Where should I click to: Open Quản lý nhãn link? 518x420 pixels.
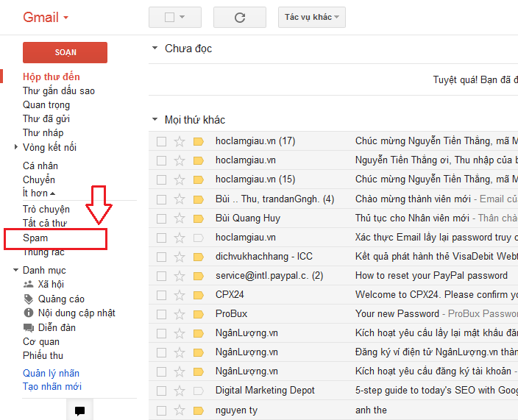point(52,374)
